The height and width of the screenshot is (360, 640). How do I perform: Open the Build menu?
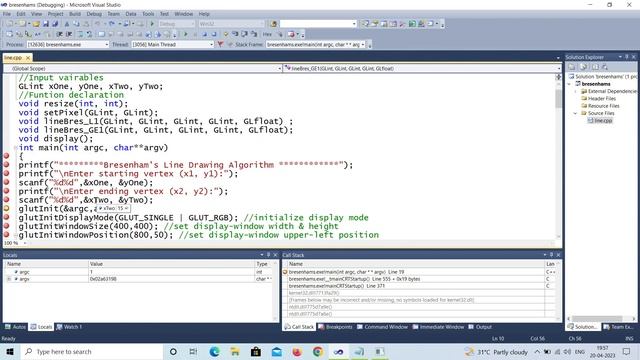(x=75, y=14)
